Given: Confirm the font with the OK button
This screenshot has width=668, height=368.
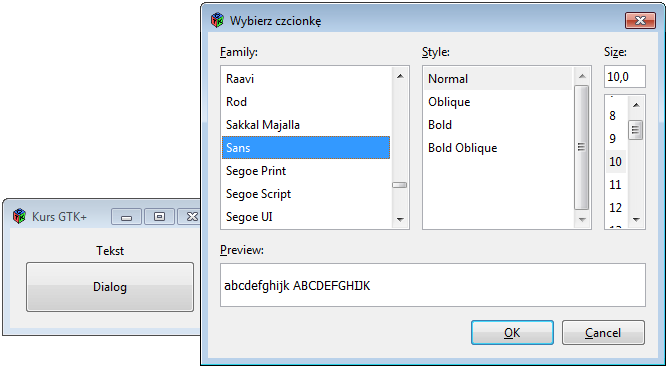Looking at the screenshot, I should click(512, 333).
